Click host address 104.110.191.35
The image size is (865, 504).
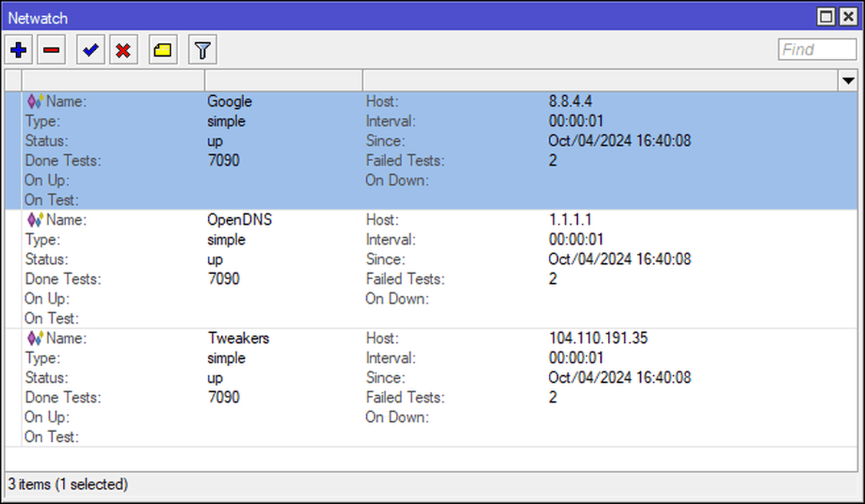coord(599,338)
